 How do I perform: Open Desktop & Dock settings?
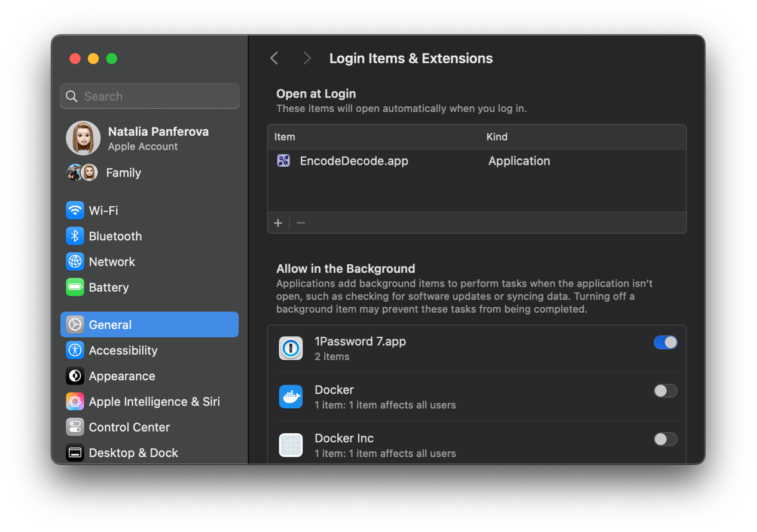133,453
